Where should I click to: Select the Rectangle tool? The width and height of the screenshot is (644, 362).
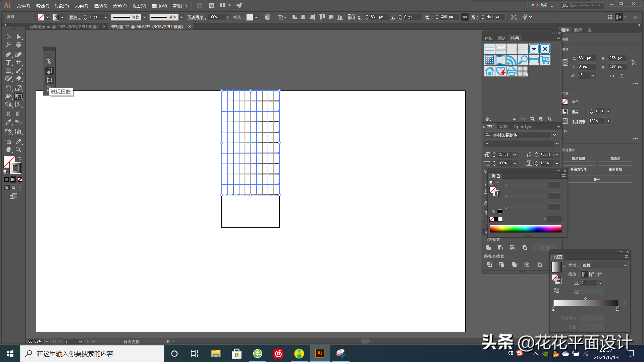click(x=8, y=71)
